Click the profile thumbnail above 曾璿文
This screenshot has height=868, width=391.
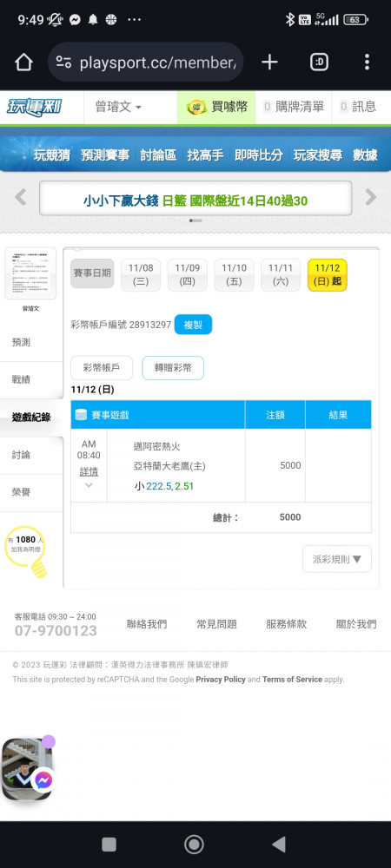tap(30, 273)
